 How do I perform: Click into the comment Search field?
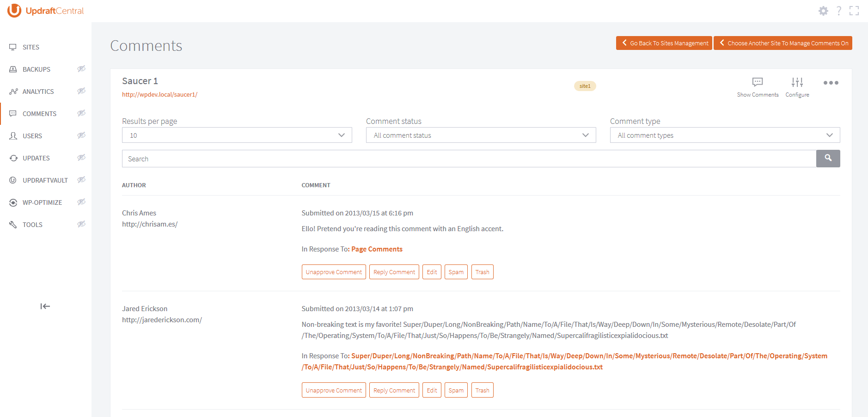click(x=469, y=159)
